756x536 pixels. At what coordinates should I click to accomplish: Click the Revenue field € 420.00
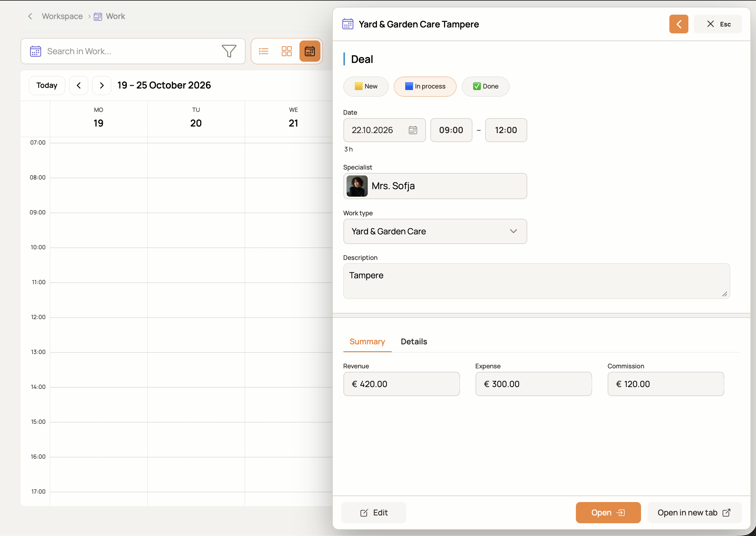401,384
